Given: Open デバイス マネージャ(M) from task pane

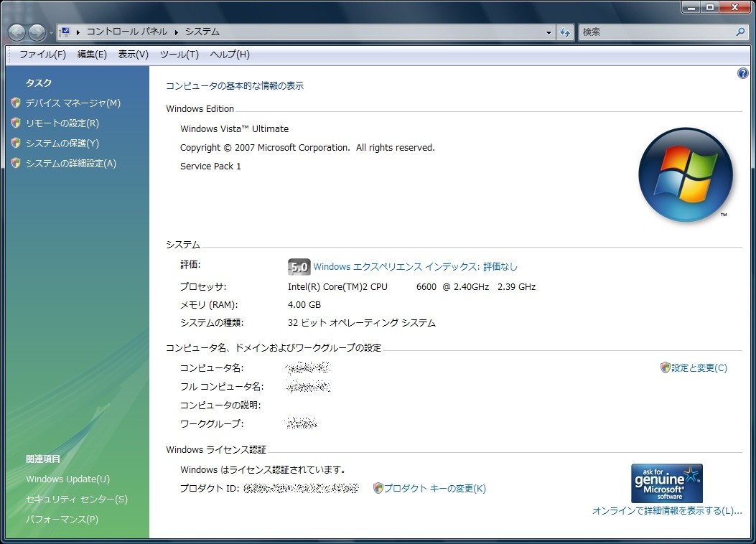Looking at the screenshot, I should click(73, 103).
